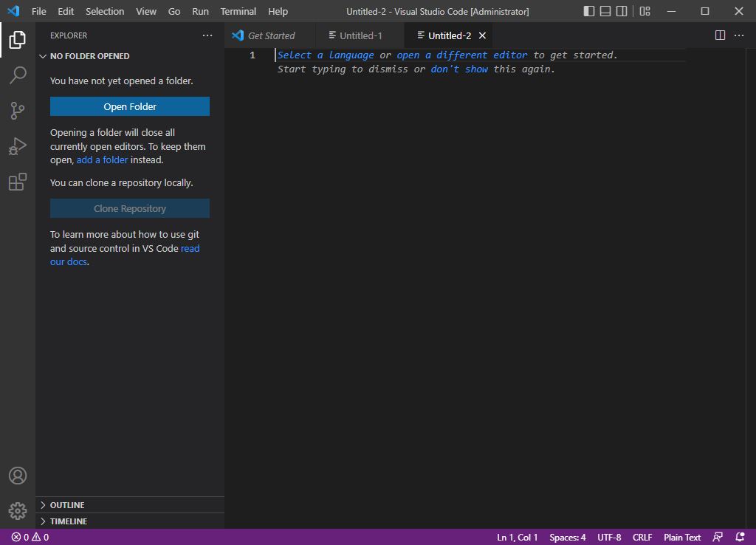This screenshot has width=756, height=545.
Task: Open the Edit menu
Action: (x=66, y=11)
